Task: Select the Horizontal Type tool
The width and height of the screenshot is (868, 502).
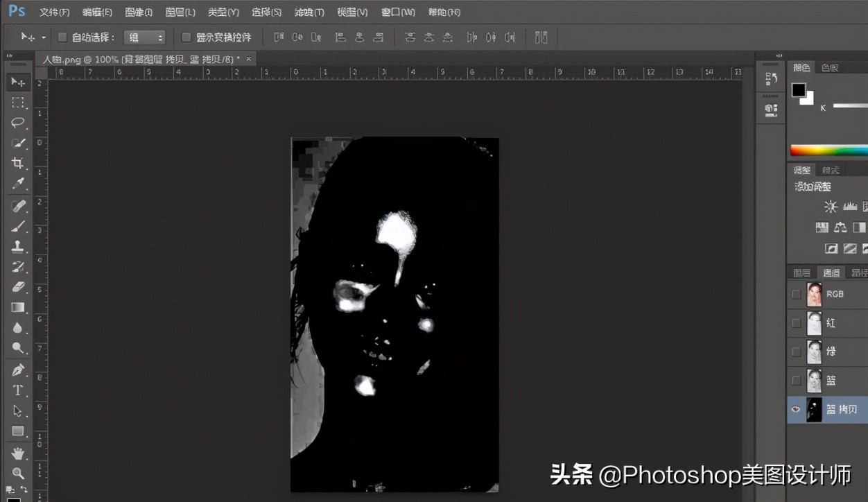Action: point(17,390)
